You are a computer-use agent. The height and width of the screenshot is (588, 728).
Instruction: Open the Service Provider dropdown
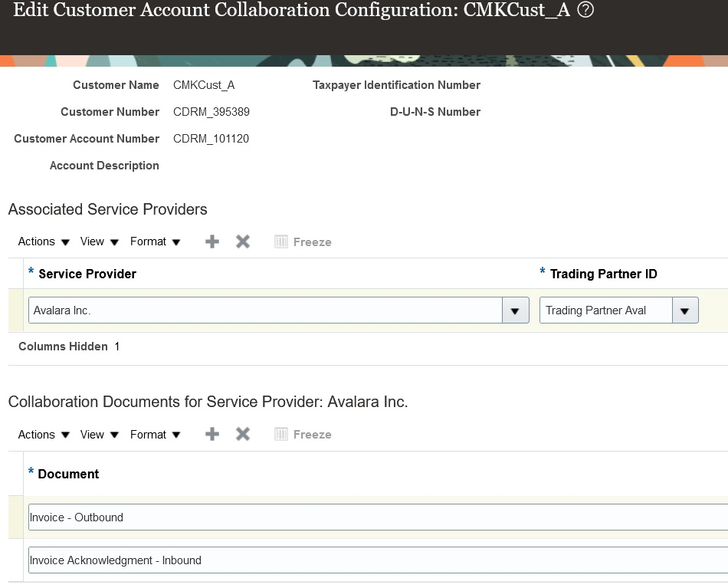(516, 310)
